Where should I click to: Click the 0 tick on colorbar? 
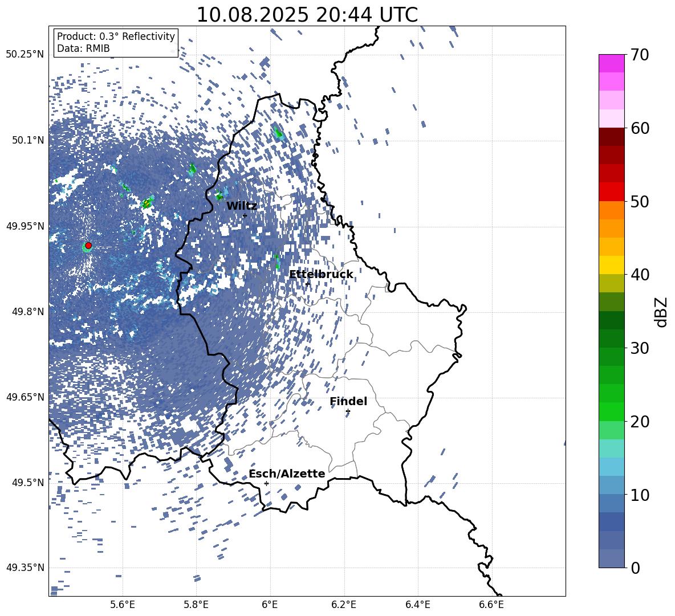pos(635,568)
